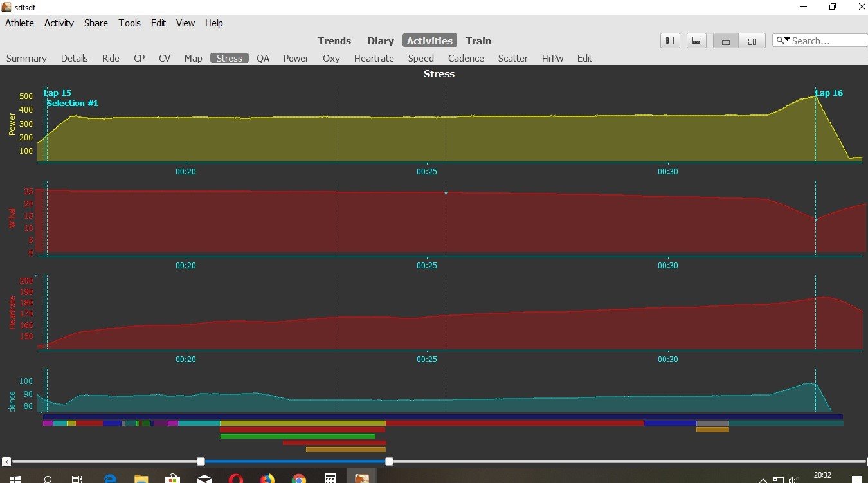Toggle the bottom panel visibility button
The width and height of the screenshot is (868, 483).
(695, 41)
